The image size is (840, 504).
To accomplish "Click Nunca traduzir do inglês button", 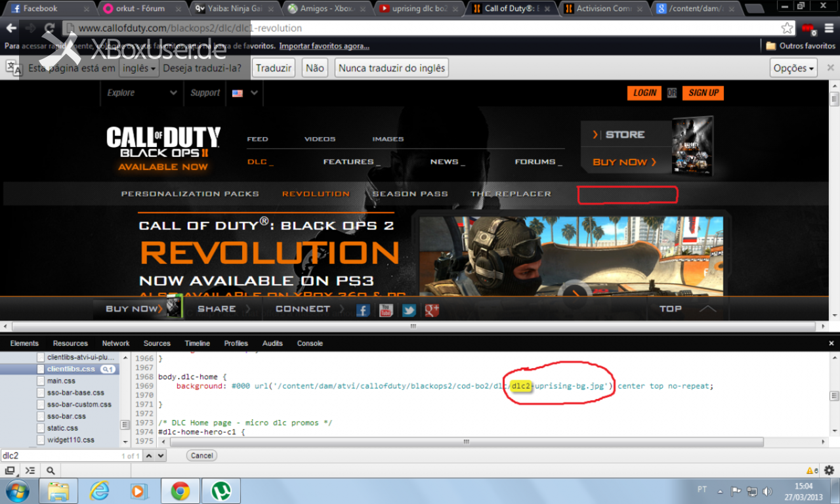I will [x=392, y=68].
